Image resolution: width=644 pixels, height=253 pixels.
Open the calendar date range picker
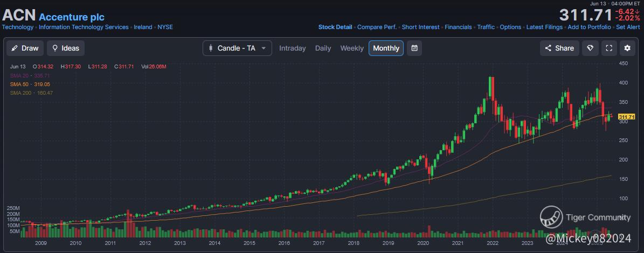click(414, 48)
